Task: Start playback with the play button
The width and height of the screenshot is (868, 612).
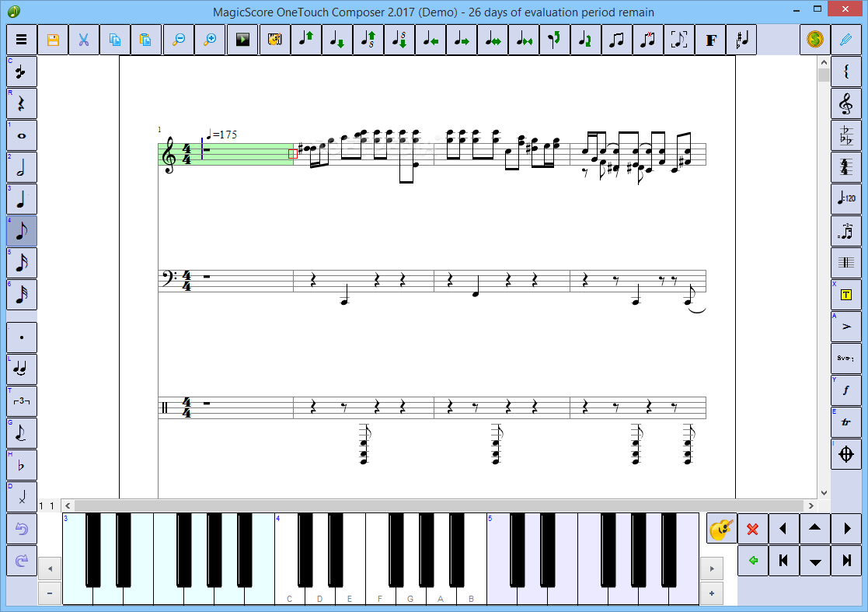Action: tap(242, 40)
